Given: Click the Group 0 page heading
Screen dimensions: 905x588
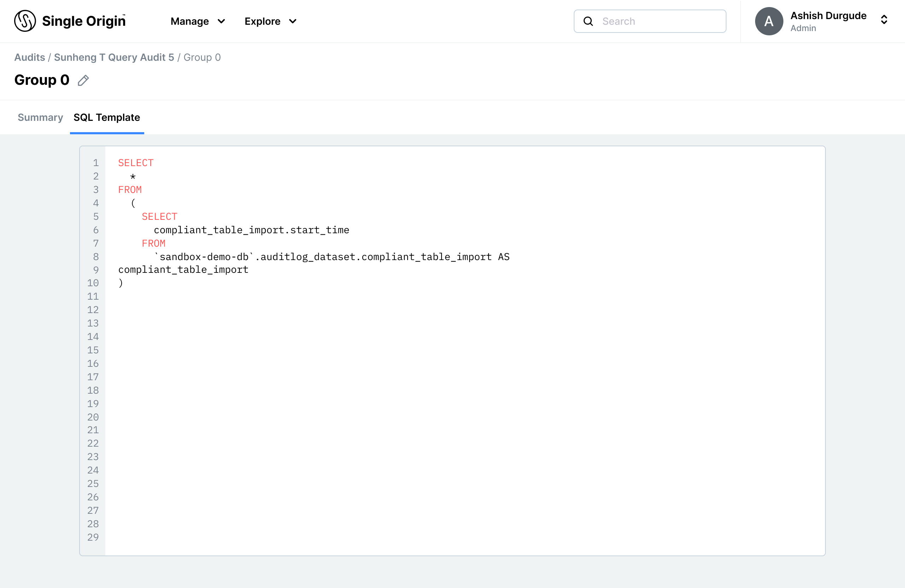Looking at the screenshot, I should click(42, 80).
